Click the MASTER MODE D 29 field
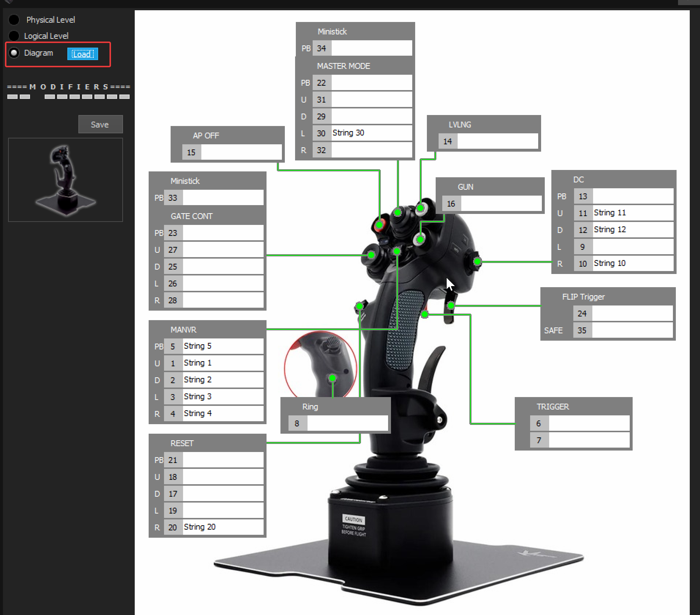Screen dimensions: 700x615 coord(372,116)
